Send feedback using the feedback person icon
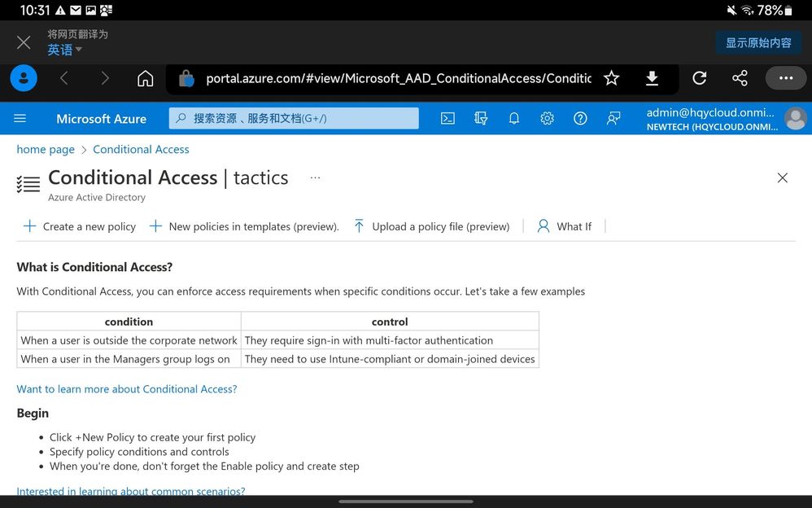812x508 pixels. (613, 118)
